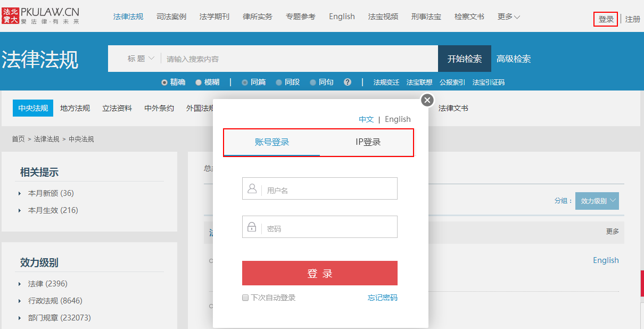Open 法律法规 in top navigation
The height and width of the screenshot is (329, 644).
click(128, 17)
